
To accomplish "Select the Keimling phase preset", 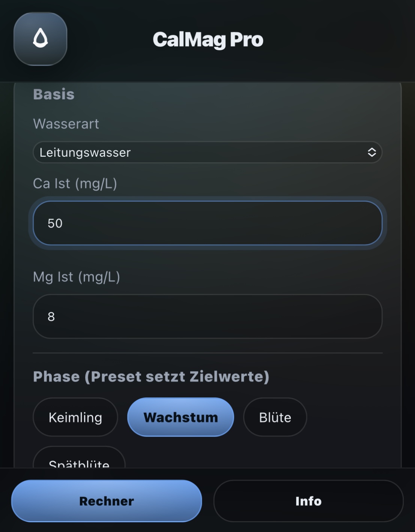I will [x=75, y=417].
